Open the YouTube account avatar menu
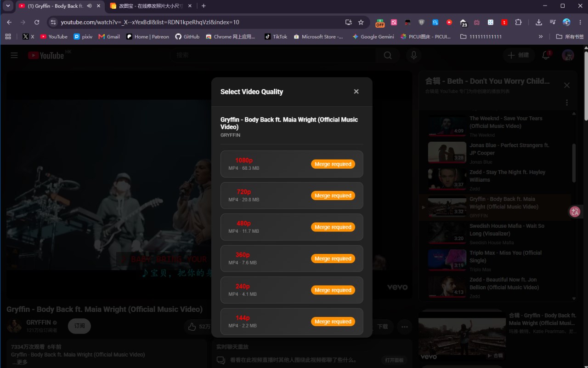588x368 pixels. point(568,55)
